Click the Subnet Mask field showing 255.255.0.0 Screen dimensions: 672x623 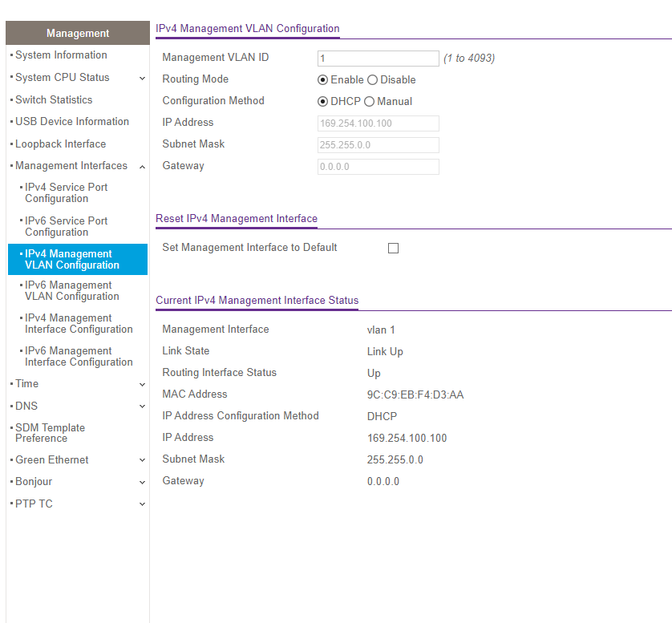pyautogui.click(x=378, y=145)
